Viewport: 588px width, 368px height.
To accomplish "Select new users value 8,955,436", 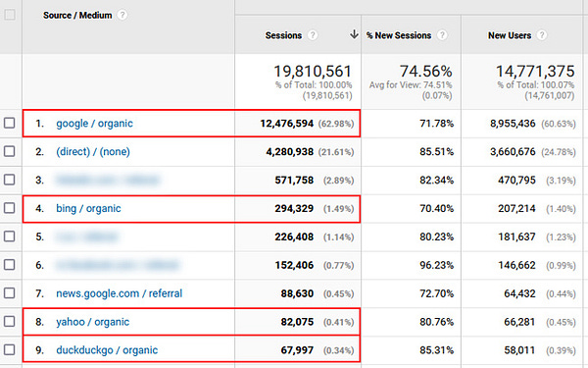I will point(513,124).
